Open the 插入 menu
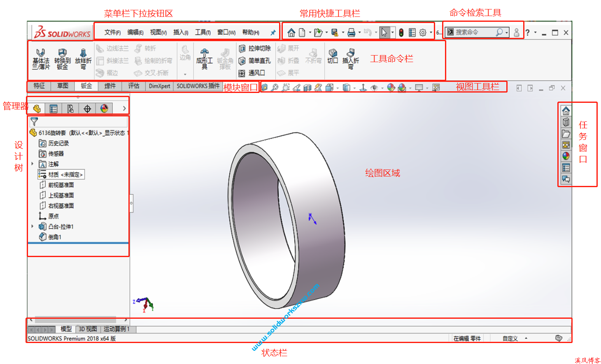The width and height of the screenshot is (601, 364). (x=180, y=32)
